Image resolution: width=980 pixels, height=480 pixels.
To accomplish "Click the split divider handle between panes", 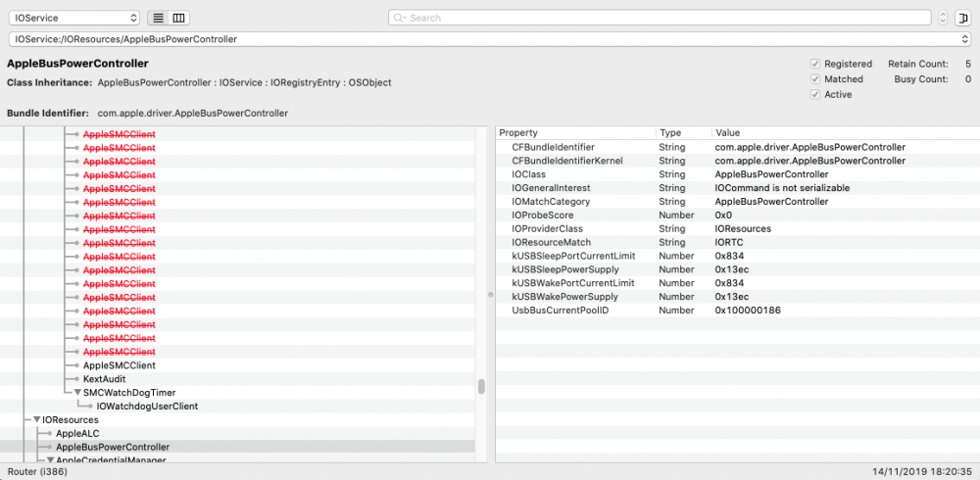I will point(491,295).
